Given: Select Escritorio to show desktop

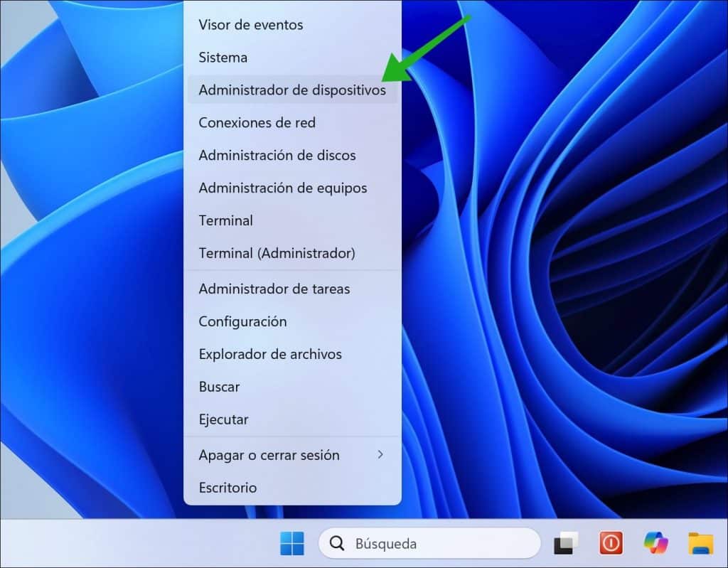Looking at the screenshot, I should click(292, 488).
